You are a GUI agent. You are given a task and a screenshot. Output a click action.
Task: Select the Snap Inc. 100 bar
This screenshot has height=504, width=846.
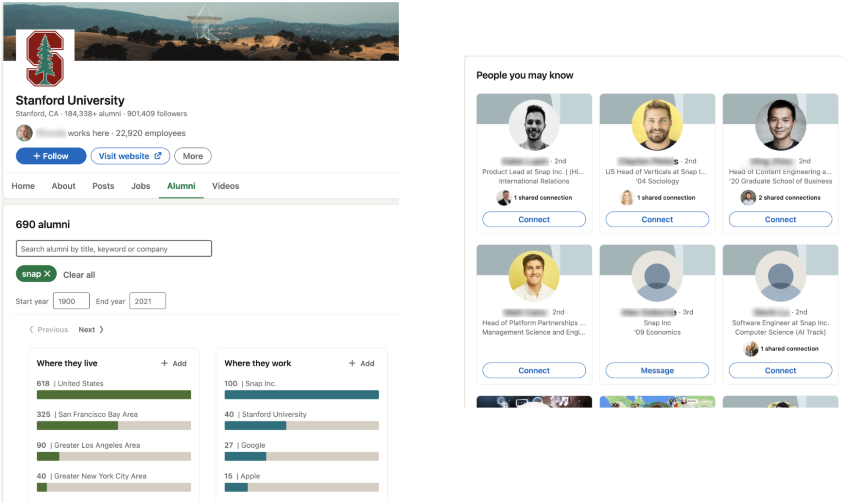[x=301, y=395]
